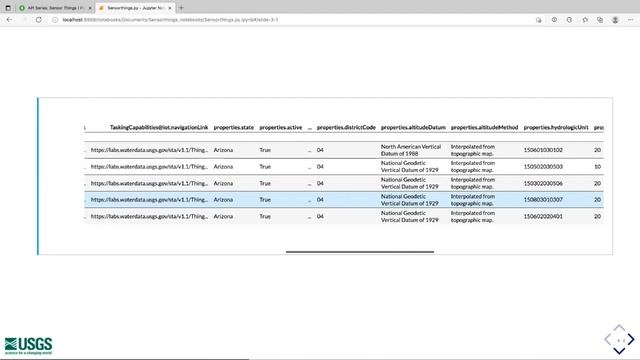640x360 pixels.
Task: Go back with the left slide arrow
Action: coord(608,339)
